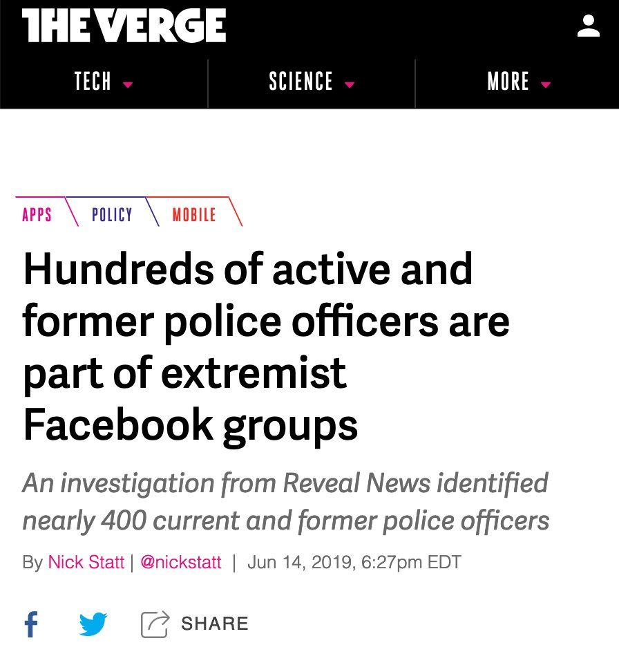The height and width of the screenshot is (672, 619).
Task: Share article via Twitter bird icon
Action: [93, 624]
